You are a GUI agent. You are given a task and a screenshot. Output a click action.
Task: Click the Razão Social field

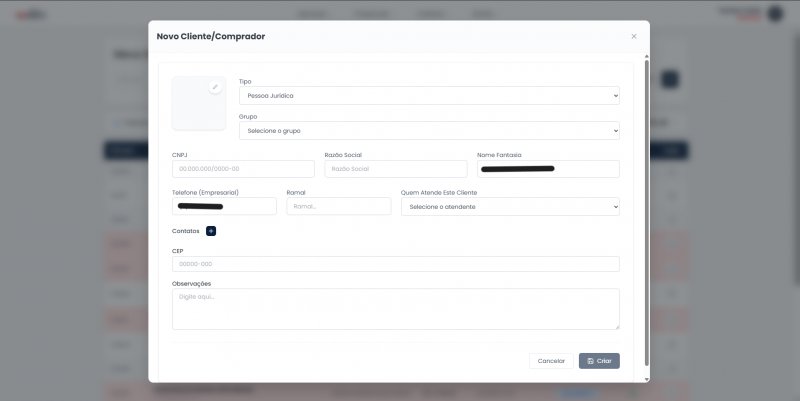tap(396, 169)
